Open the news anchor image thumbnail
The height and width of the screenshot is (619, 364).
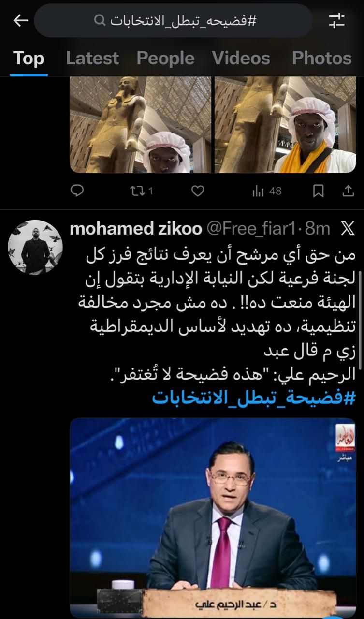(213, 517)
